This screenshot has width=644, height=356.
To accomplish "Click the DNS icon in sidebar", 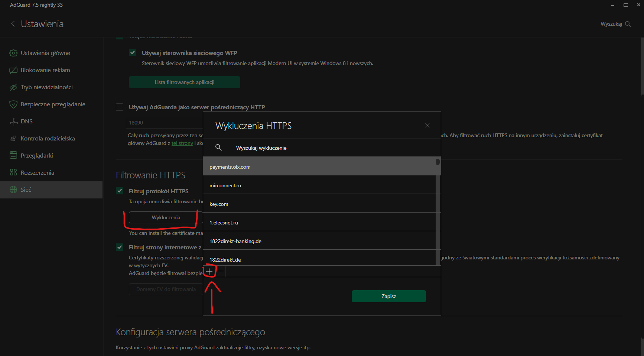I will coord(13,122).
